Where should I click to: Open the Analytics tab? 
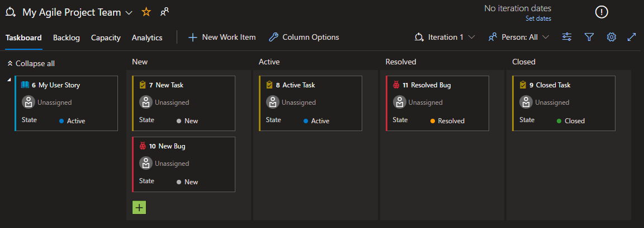[147, 38]
